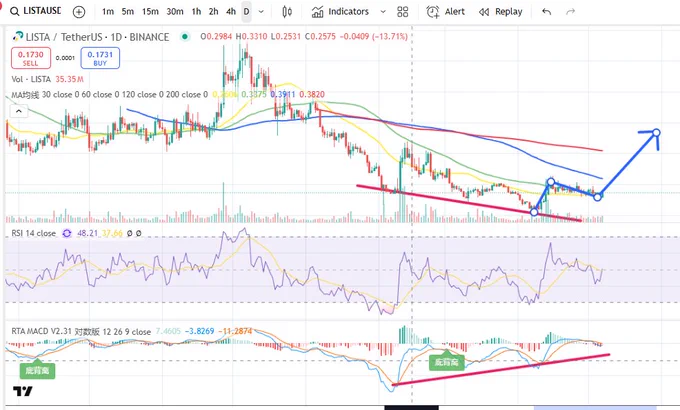This screenshot has width=680, height=410.
Task: Click the volume value 35.35M
Action: coord(69,79)
